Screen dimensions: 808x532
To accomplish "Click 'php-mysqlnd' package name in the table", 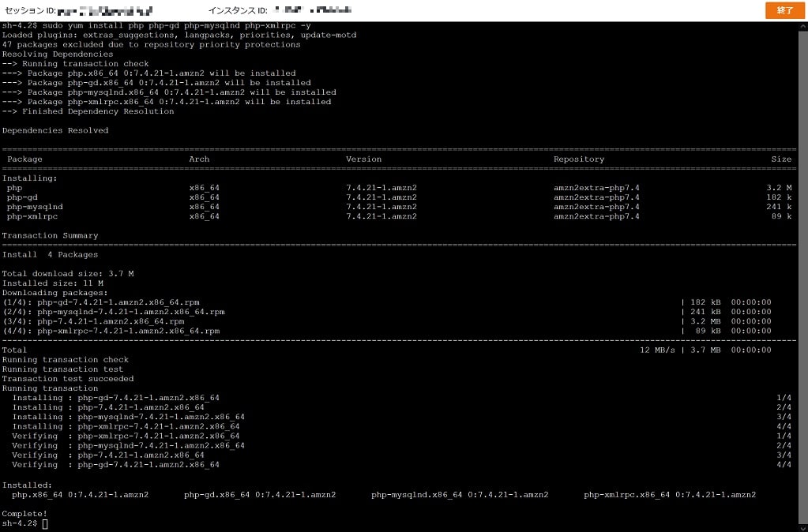I will pos(35,207).
